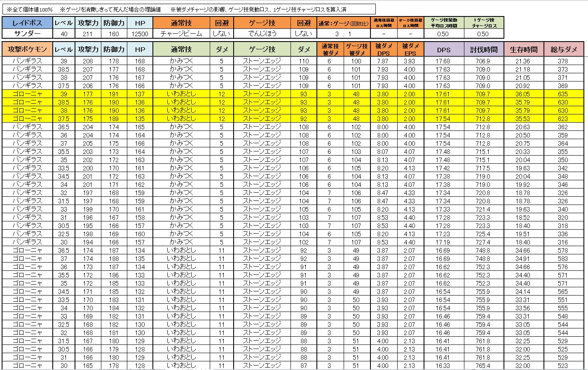Select total damage cell 336

(x=563, y=234)
